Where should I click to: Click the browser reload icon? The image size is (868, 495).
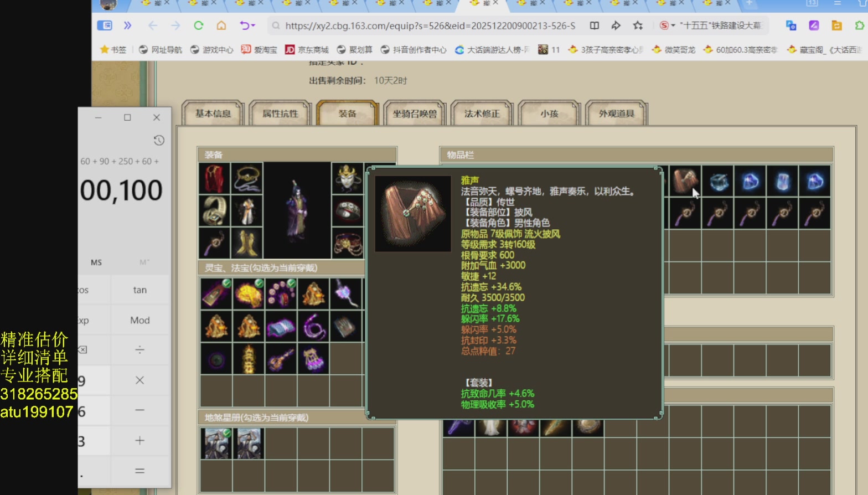198,25
